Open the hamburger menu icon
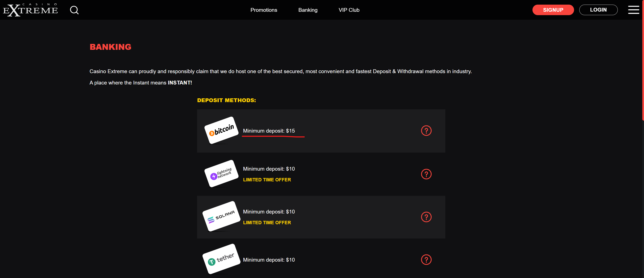644x278 pixels. pos(633,10)
